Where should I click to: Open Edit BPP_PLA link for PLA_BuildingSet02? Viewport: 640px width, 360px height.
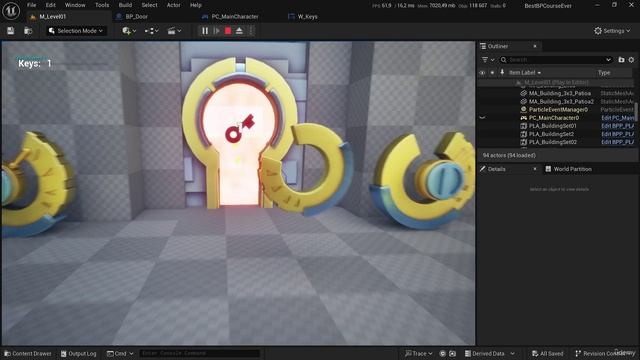pyautogui.click(x=618, y=142)
